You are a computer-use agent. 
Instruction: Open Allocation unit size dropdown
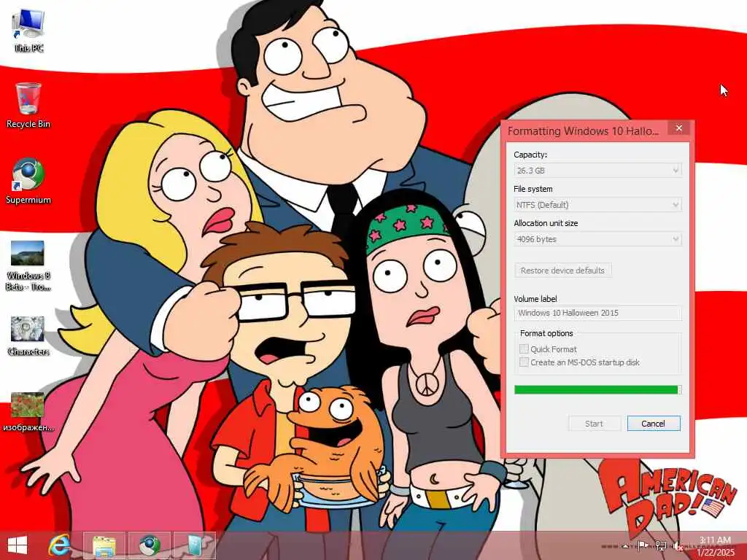(x=598, y=239)
